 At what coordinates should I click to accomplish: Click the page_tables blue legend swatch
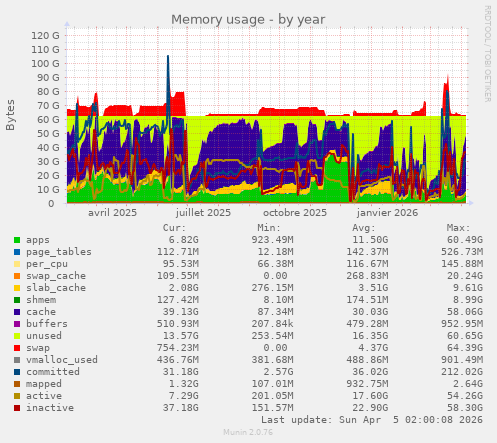(x=17, y=252)
